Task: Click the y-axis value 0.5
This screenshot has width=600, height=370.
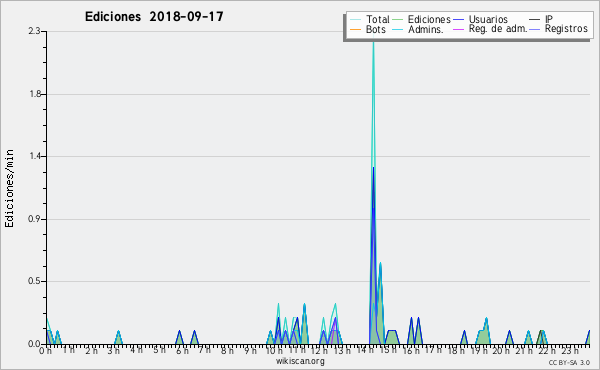Action: coord(35,281)
